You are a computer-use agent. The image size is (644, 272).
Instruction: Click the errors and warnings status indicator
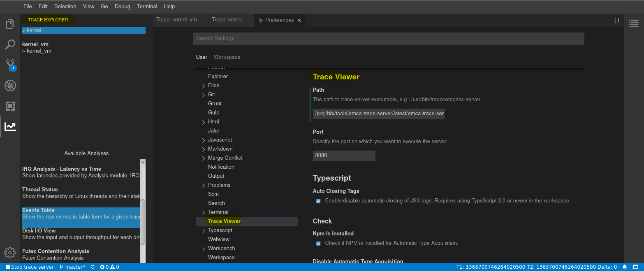[109, 267]
